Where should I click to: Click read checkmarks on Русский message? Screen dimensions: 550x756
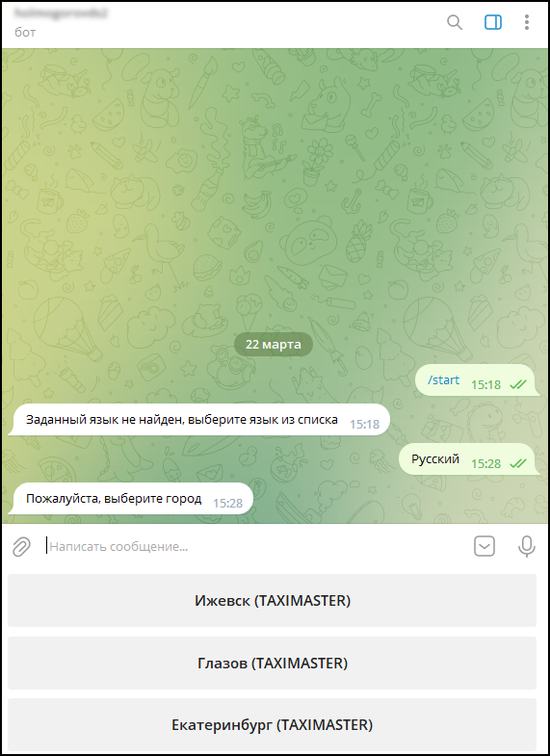[x=518, y=464]
